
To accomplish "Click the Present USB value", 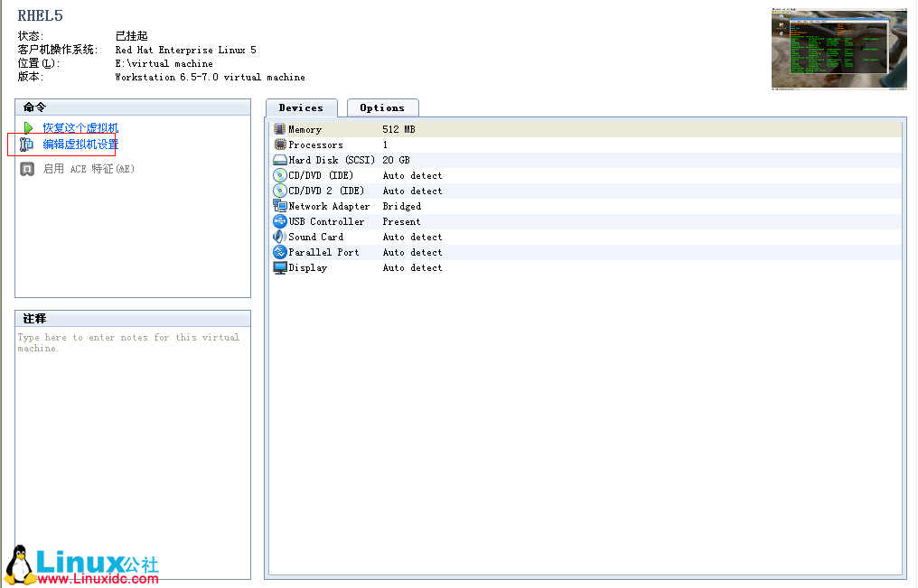I will point(401,221).
